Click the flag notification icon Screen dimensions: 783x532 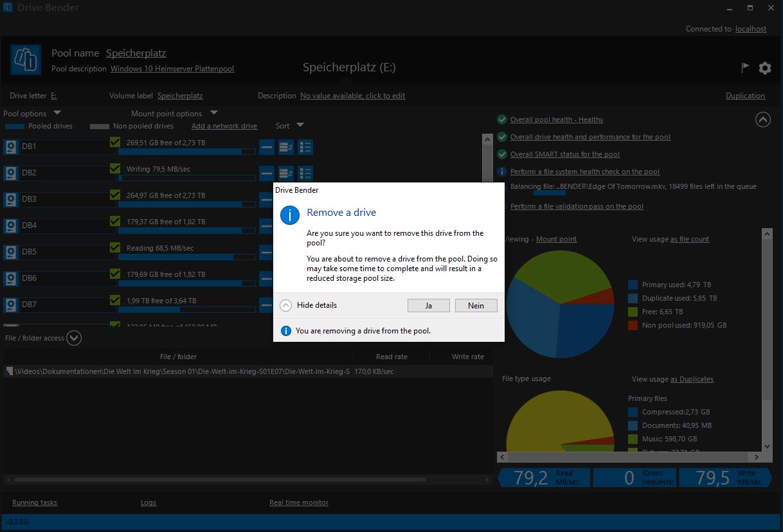click(x=746, y=67)
